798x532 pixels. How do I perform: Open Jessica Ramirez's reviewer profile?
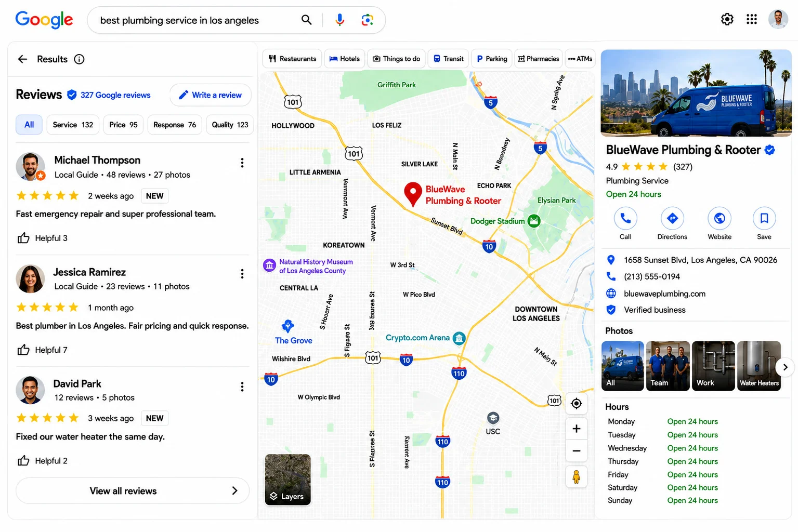(89, 272)
